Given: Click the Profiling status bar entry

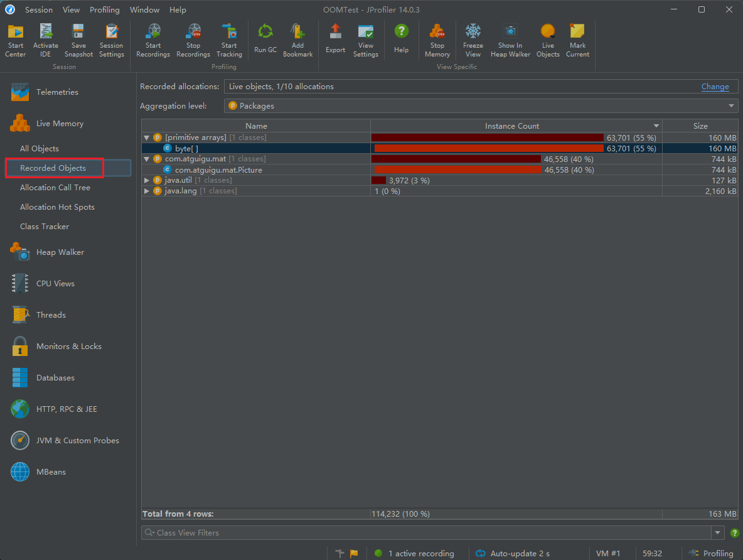Looking at the screenshot, I should (x=711, y=553).
